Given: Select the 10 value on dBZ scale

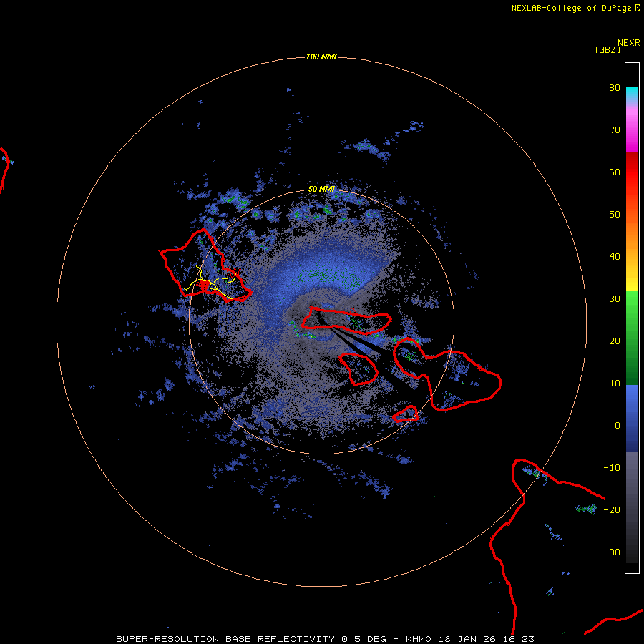Looking at the screenshot, I should click(x=615, y=384).
